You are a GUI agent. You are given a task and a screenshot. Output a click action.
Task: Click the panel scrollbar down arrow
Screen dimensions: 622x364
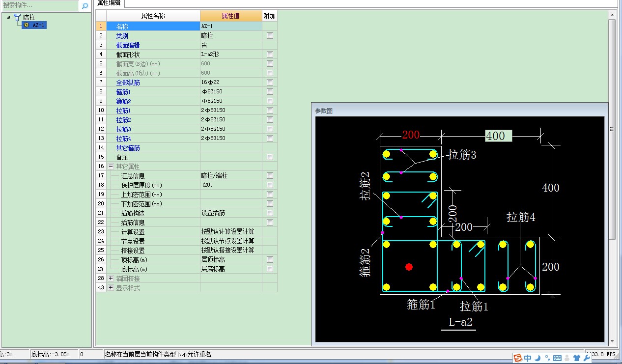pyautogui.click(x=612, y=341)
